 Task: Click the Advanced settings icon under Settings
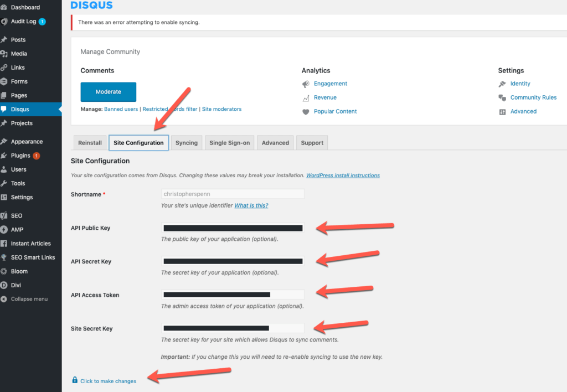point(502,112)
